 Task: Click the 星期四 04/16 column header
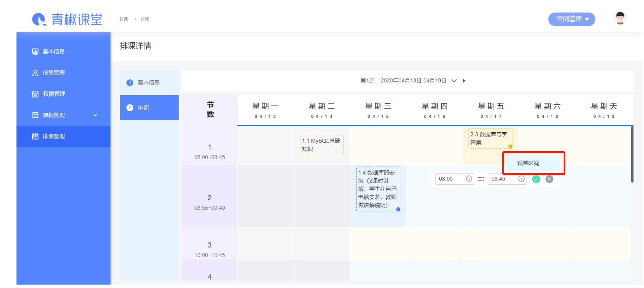(x=435, y=110)
